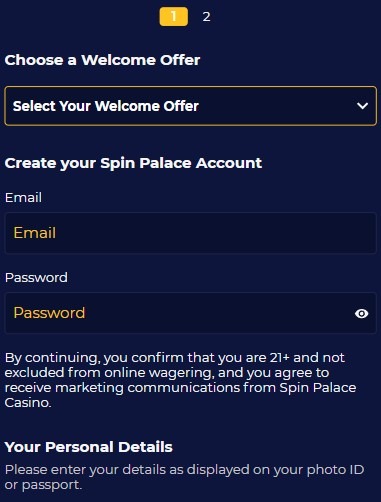Focus the Email input field

click(x=191, y=233)
